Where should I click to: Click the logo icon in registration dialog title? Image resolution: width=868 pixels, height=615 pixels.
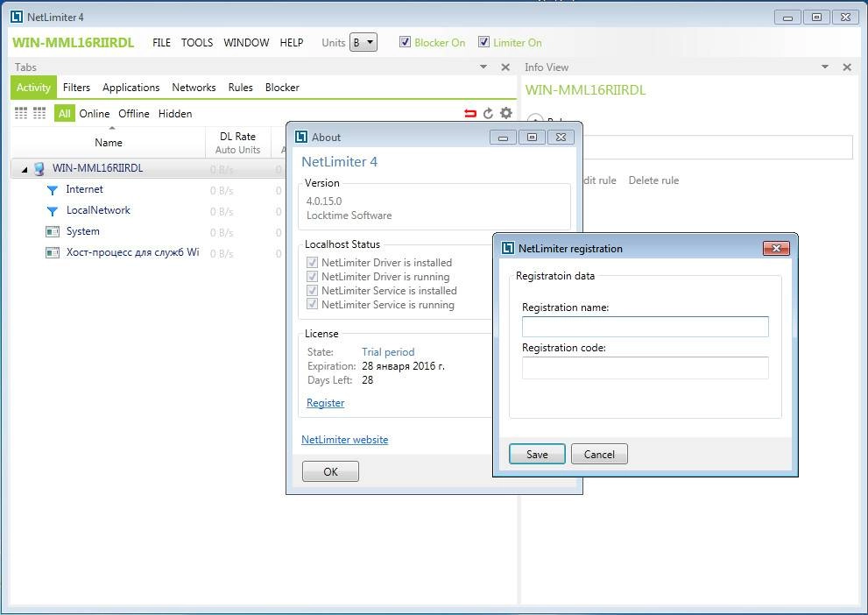508,248
